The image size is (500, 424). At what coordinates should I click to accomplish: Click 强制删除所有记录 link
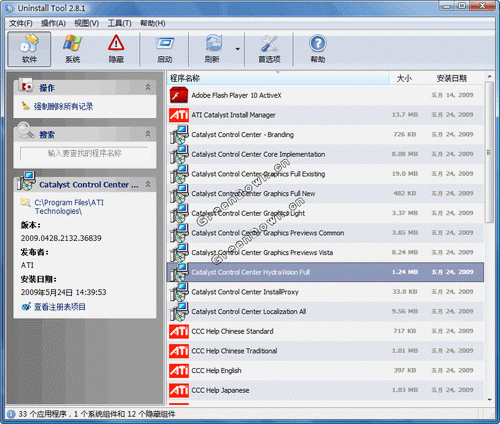(63, 106)
